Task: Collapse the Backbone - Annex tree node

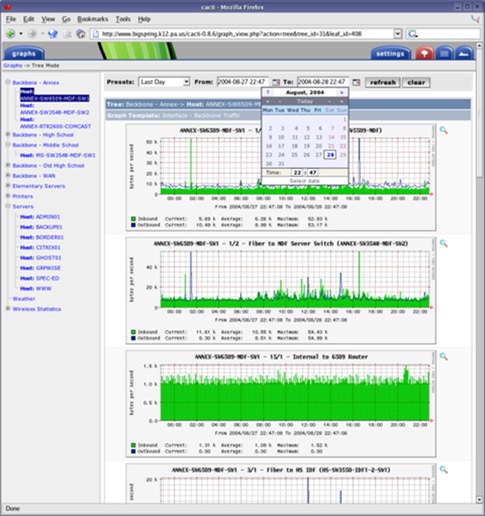Action: tap(8, 82)
